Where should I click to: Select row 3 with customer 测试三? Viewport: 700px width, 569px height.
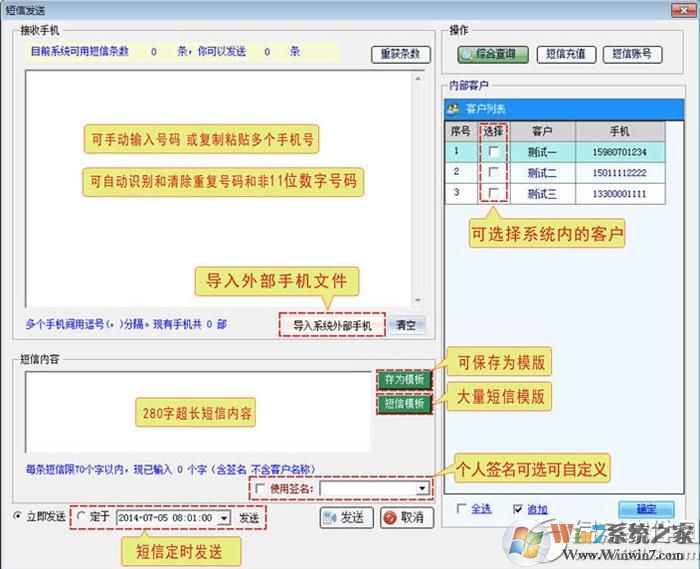click(x=555, y=194)
